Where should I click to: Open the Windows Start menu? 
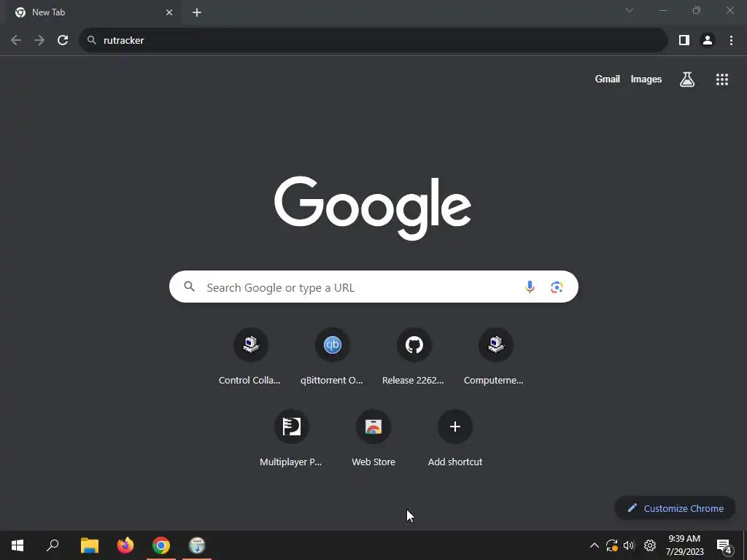tap(18, 545)
